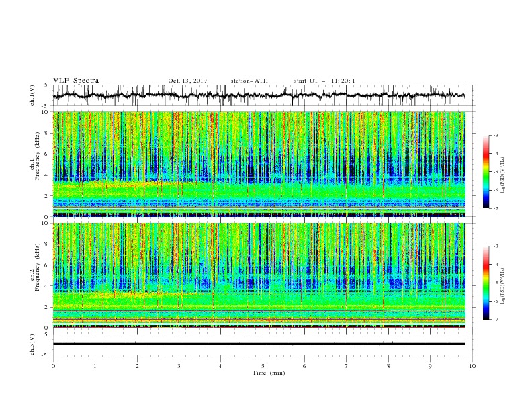
Task: Click the time axis tick label "9"
Action: [x=430, y=366]
